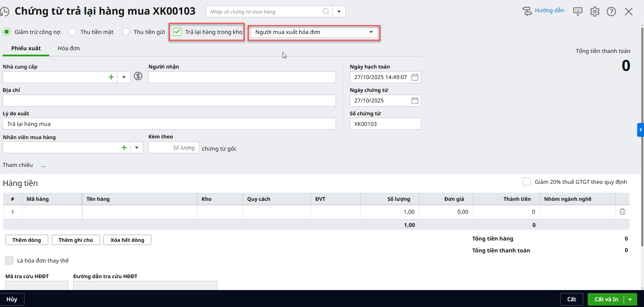
Task: Delete row 1 with trash icon
Action: click(622, 212)
